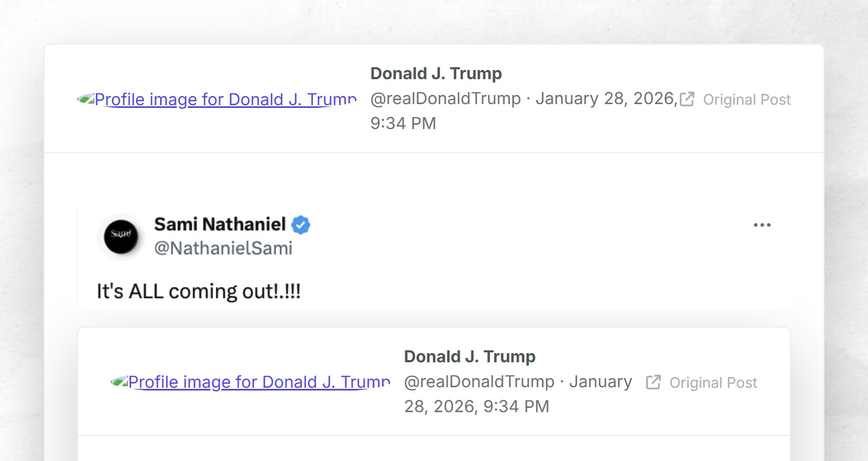
Task: Open the top "Profile image for Donald J. Trump" link
Action: (x=225, y=99)
